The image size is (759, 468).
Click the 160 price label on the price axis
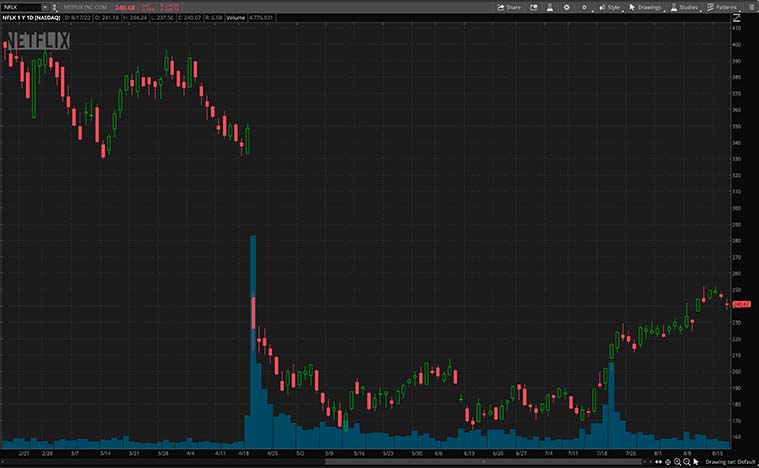(x=736, y=437)
